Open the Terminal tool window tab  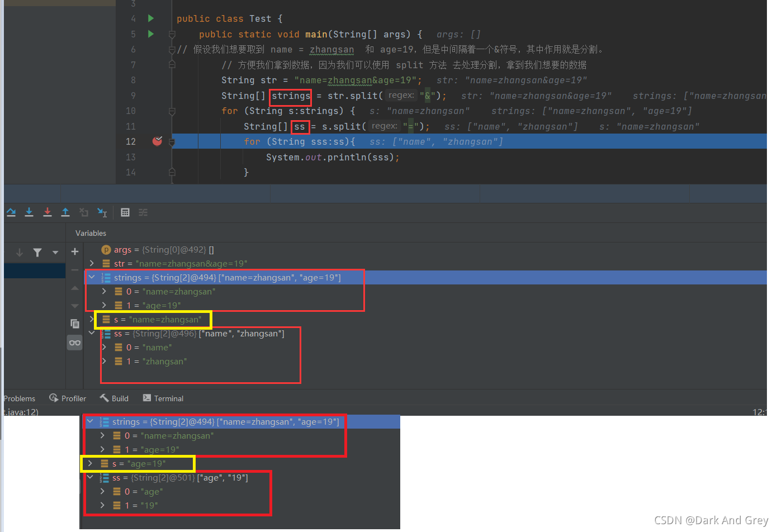tap(163, 398)
